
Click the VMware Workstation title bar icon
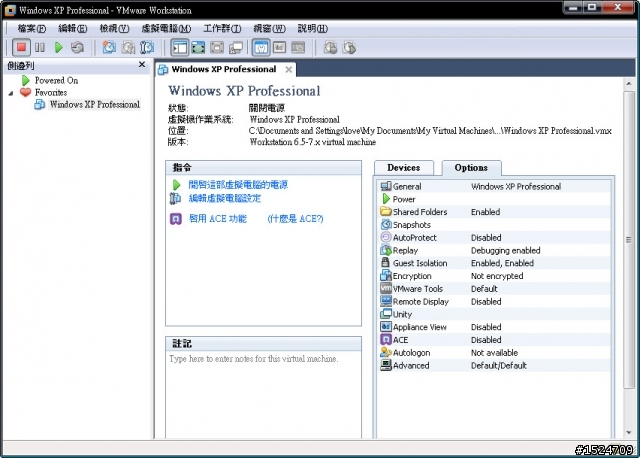(10, 10)
